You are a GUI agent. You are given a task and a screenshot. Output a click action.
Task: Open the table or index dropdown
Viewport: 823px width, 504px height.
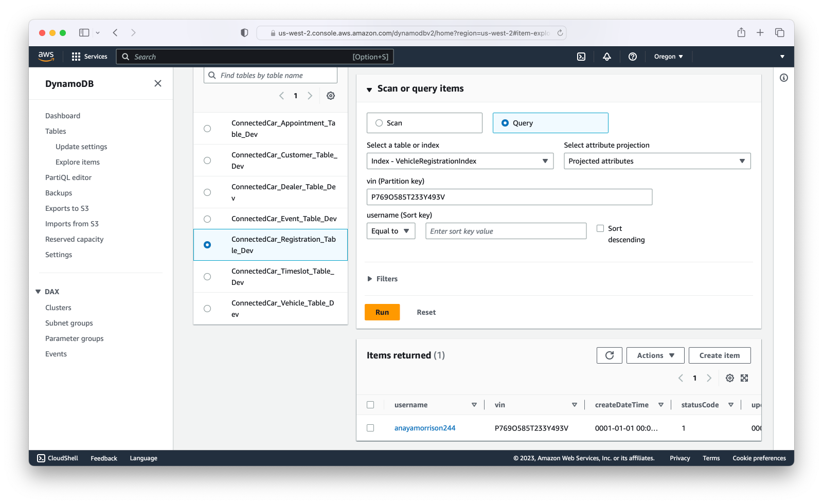pos(460,161)
